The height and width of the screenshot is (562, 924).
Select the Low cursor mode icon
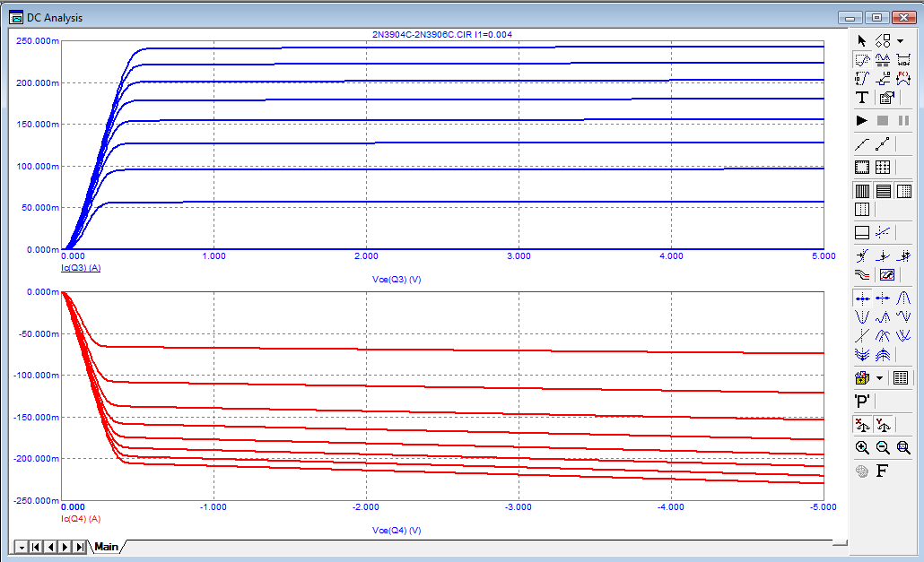tap(903, 317)
